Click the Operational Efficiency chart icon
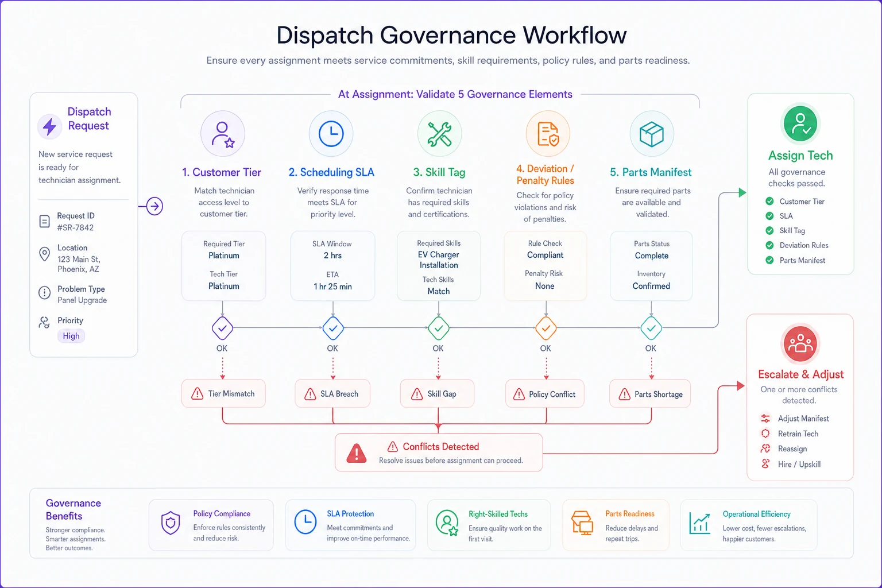Viewport: 882px width, 588px height. click(x=700, y=523)
